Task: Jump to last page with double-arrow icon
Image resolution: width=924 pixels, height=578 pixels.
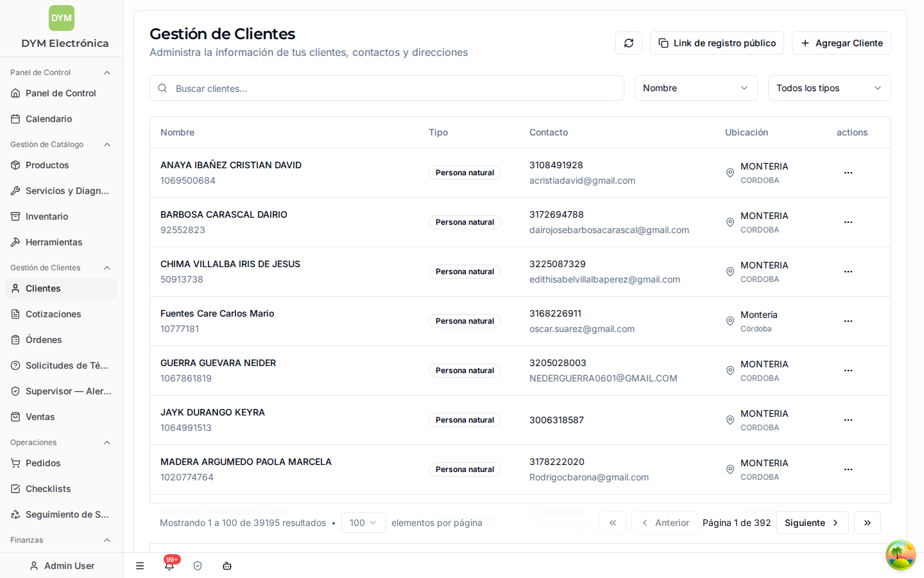Action: point(868,523)
